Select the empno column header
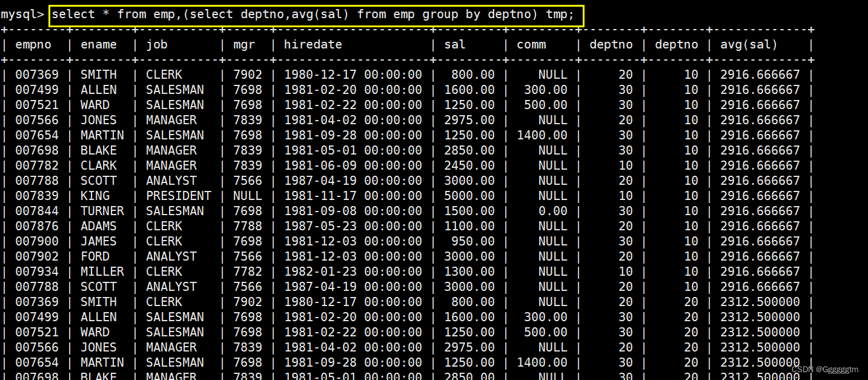The width and height of the screenshot is (868, 380). pos(33,44)
